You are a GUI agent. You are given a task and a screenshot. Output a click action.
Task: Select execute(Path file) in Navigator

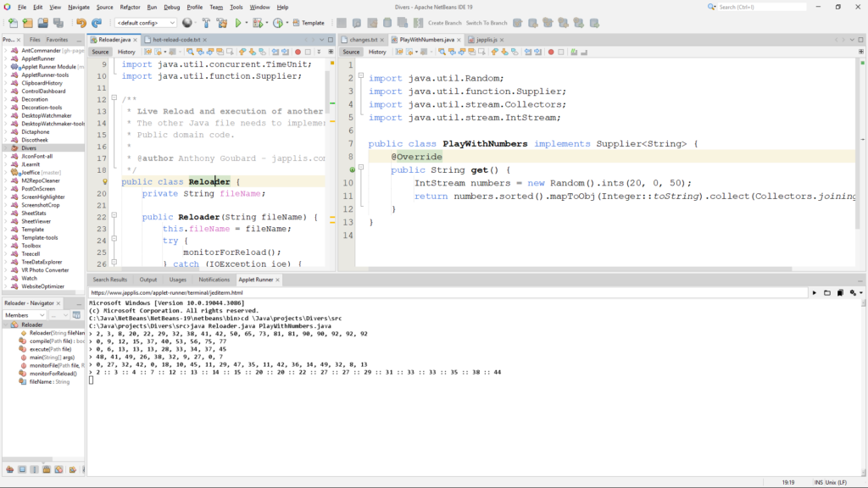click(50, 349)
